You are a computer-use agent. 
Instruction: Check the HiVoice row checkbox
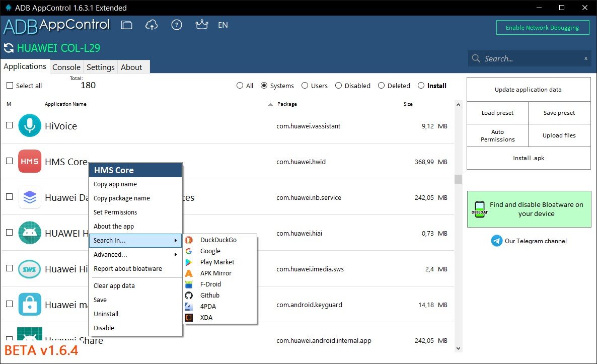10,125
